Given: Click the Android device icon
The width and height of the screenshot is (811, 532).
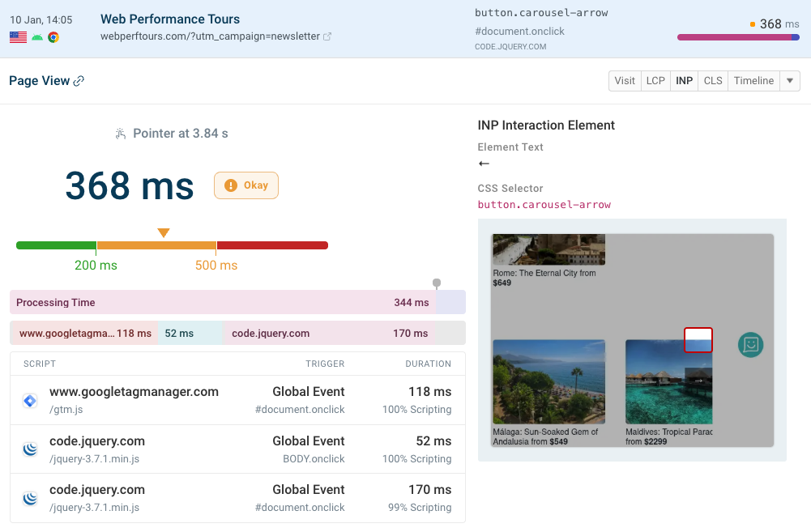Looking at the screenshot, I should click(36, 37).
